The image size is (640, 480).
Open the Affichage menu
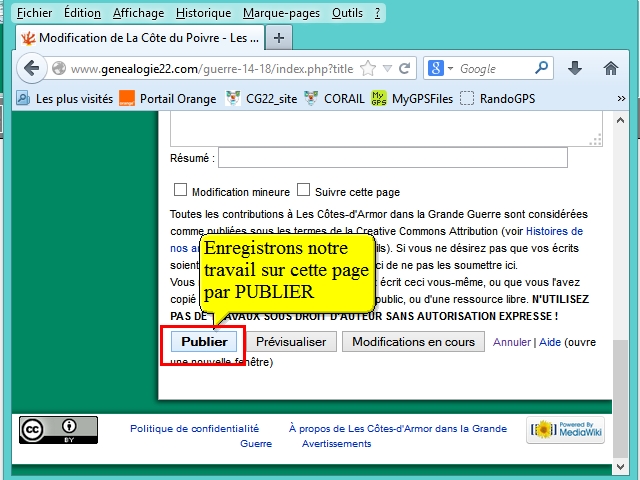138,13
